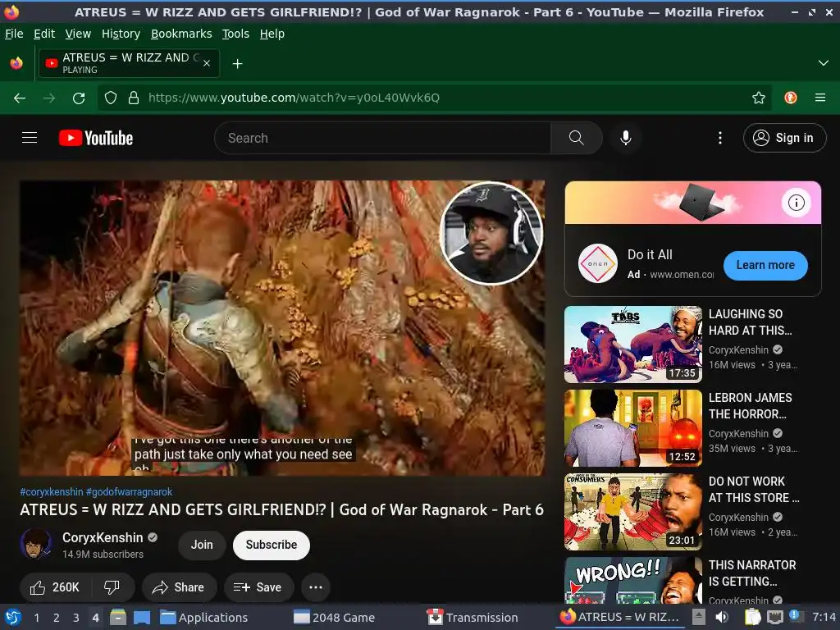This screenshot has width=840, height=630.
Task: Open Applications taskbar window
Action: [204, 617]
